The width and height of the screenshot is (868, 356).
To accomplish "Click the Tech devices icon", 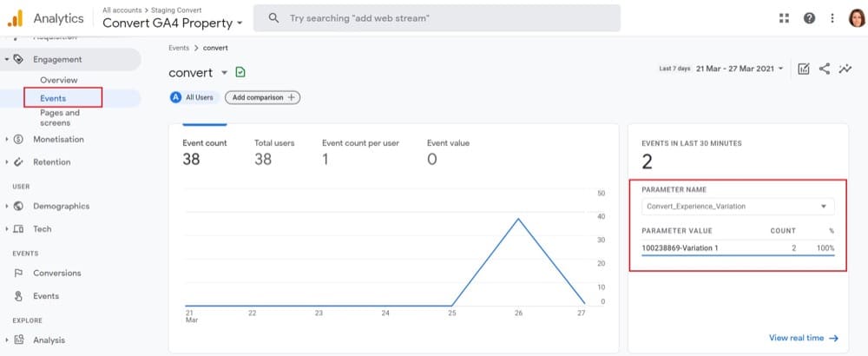I will [x=18, y=228].
